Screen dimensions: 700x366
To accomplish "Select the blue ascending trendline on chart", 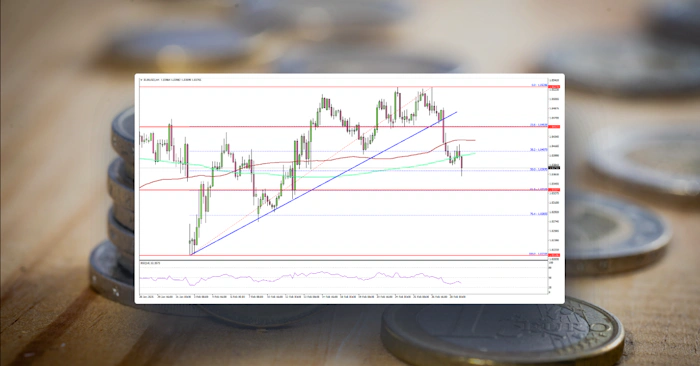I will click(324, 183).
